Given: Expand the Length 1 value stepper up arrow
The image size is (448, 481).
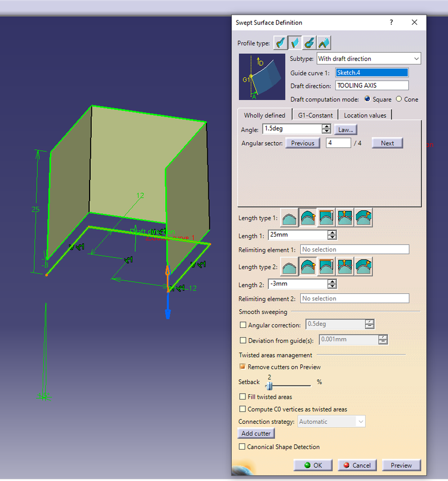Looking at the screenshot, I should click(x=331, y=233).
